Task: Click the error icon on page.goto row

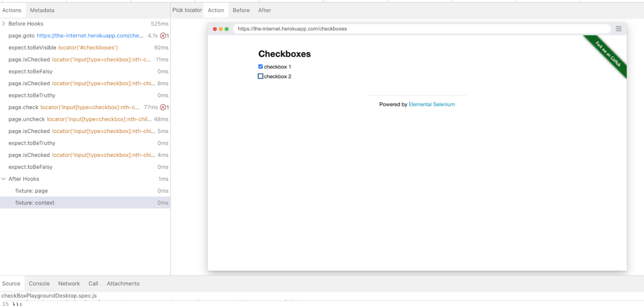Action: (163, 36)
